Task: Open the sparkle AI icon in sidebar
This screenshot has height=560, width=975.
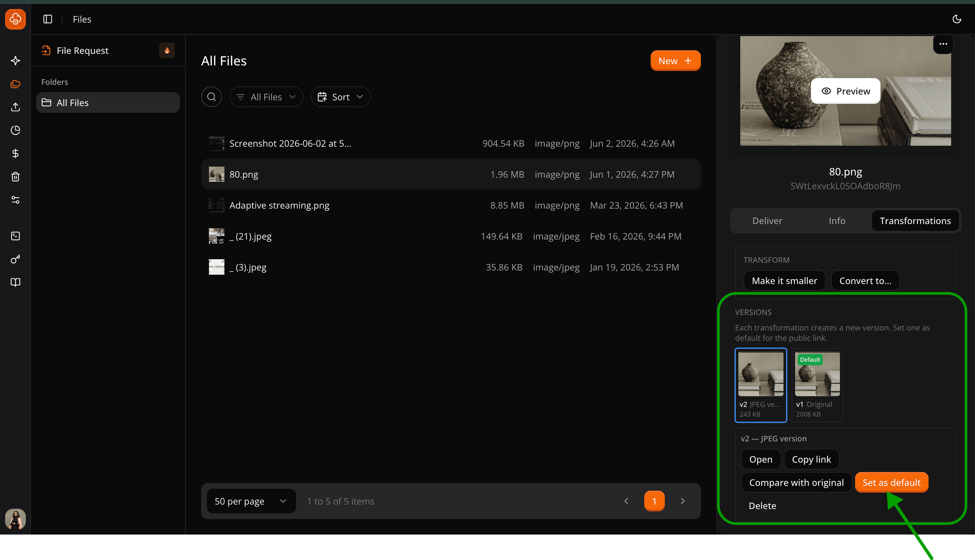Action: pyautogui.click(x=15, y=60)
